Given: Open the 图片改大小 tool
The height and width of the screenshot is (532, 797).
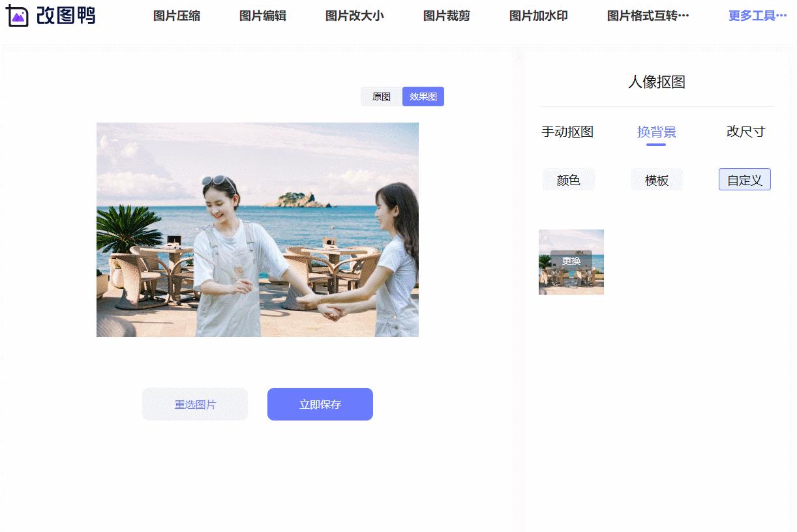Looking at the screenshot, I should [x=354, y=16].
